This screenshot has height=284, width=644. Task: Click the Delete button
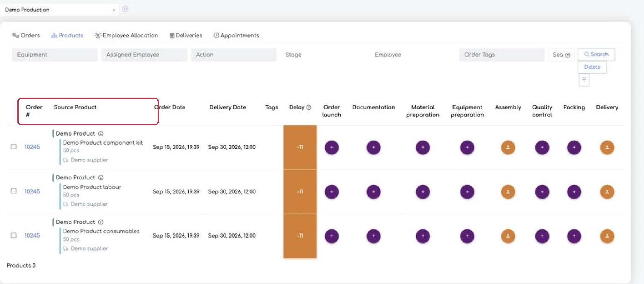pos(592,67)
